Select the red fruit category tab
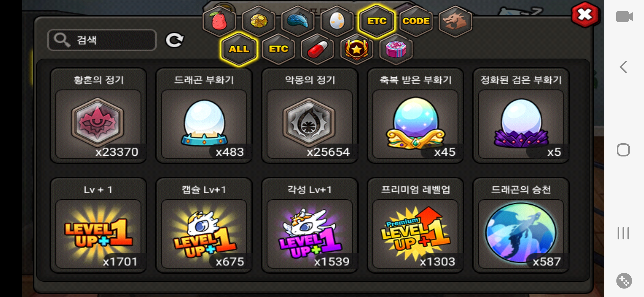The height and width of the screenshot is (297, 644). 219,21
